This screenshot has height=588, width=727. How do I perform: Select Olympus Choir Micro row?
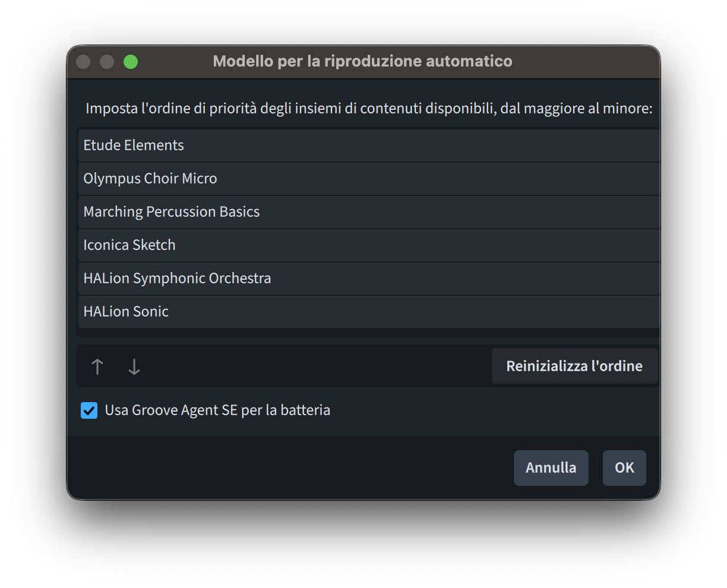coord(369,179)
